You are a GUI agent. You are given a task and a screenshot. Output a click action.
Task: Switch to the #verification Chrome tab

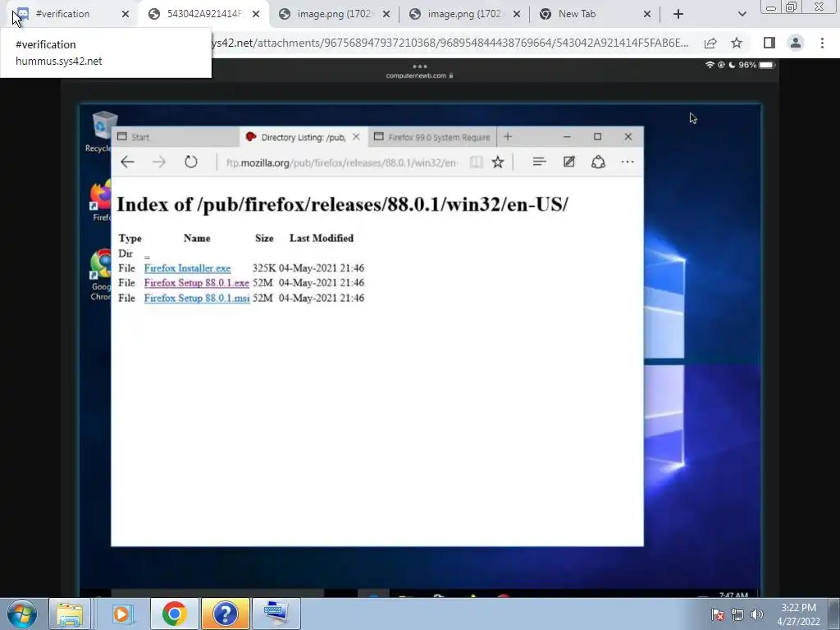click(70, 14)
